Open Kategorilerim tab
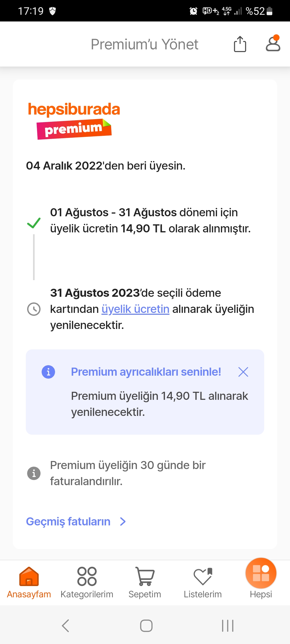The width and height of the screenshot is (290, 644). (x=87, y=583)
